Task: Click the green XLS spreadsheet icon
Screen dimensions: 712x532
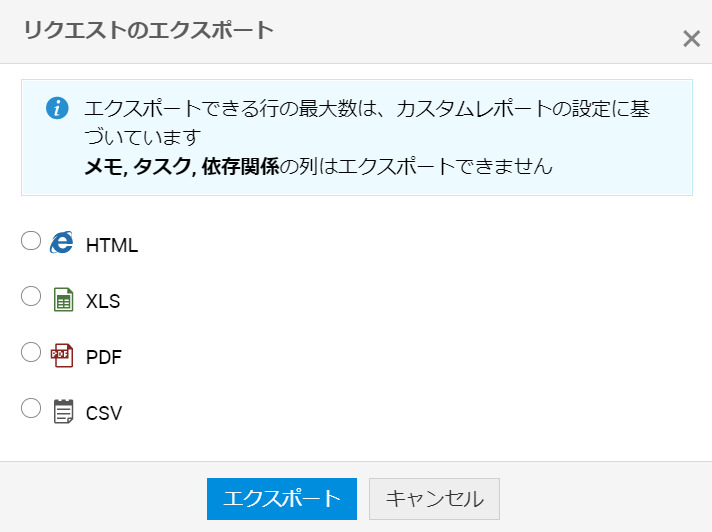Action: pyautogui.click(x=63, y=299)
